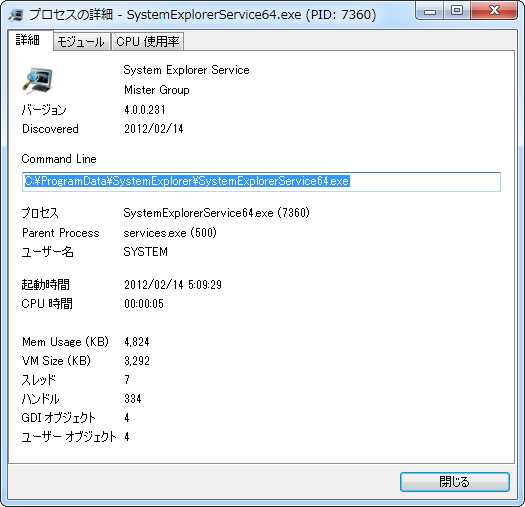Click the process value SystemExplorerService64.exe (7360)
525x507 pixels.
[216, 213]
